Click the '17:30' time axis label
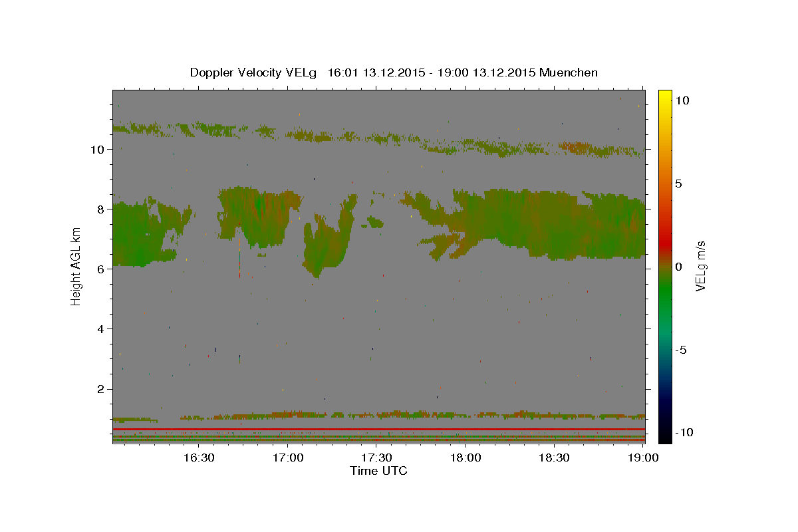Image resolution: width=798 pixels, height=532 pixels. 376,458
